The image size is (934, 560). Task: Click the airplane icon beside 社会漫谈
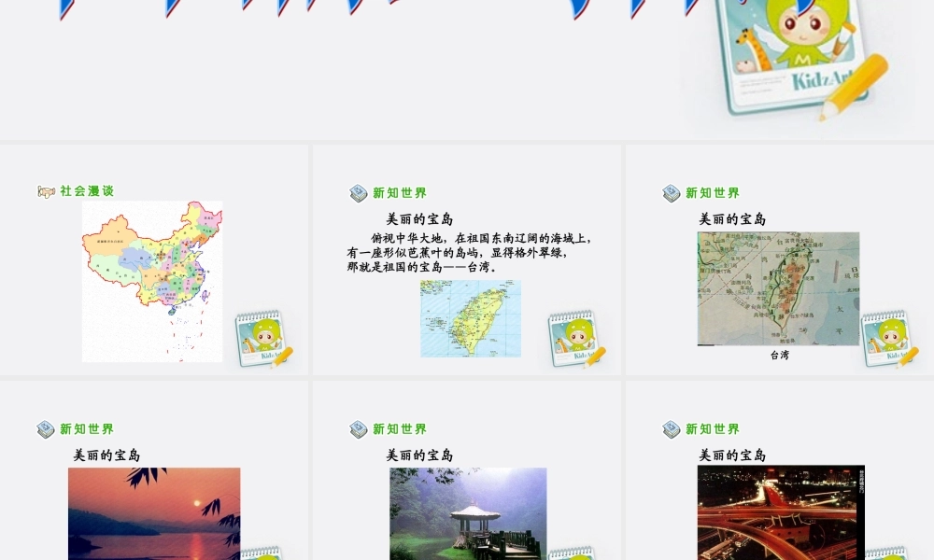tap(46, 191)
